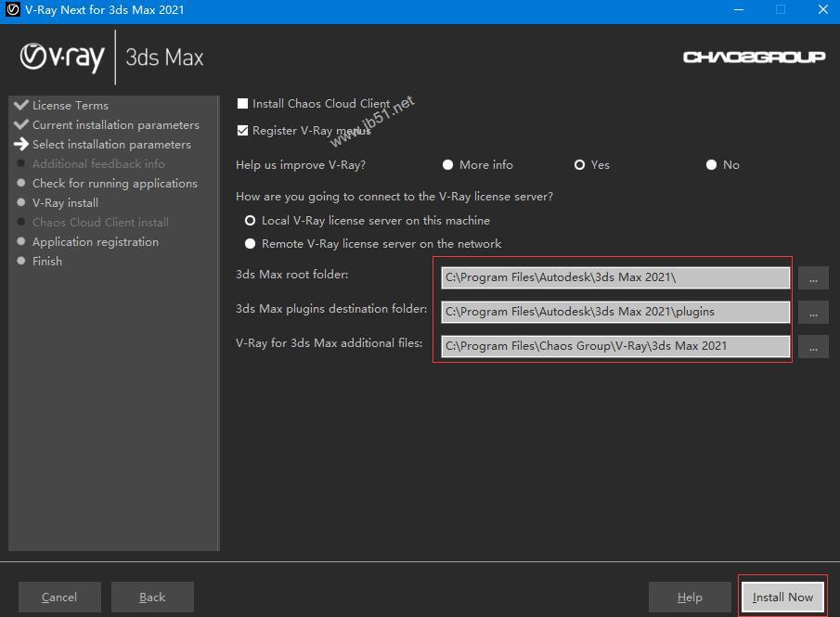Click the V-Ray title bar app icon

13,10
